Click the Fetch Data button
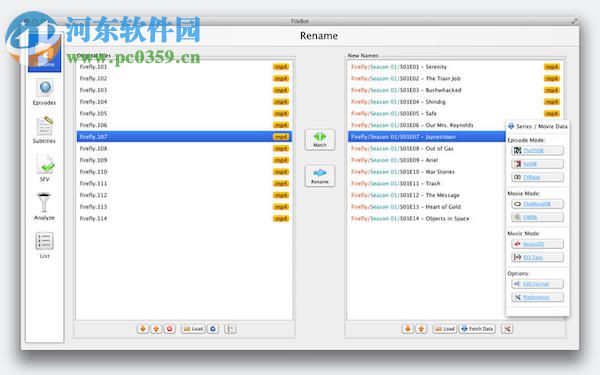The width and height of the screenshot is (600, 375). [477, 329]
